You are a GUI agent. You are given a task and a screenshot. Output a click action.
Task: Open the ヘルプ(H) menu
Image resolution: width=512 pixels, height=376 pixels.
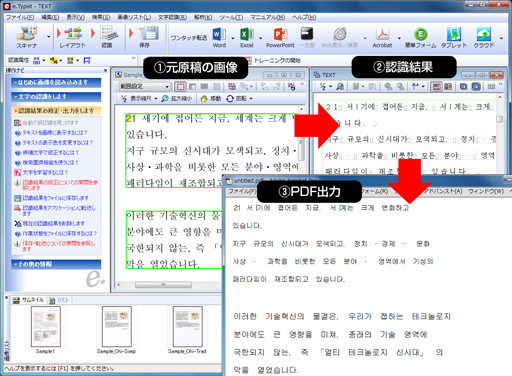click(304, 17)
